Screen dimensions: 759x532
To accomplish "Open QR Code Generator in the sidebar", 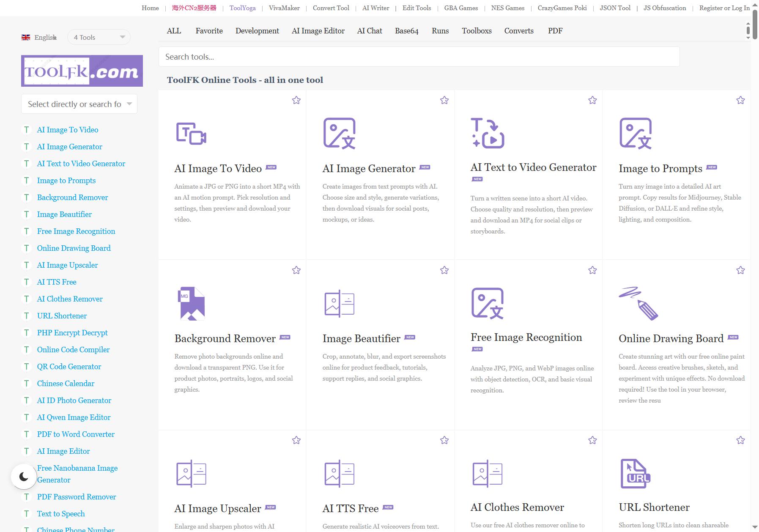I will 69,367.
